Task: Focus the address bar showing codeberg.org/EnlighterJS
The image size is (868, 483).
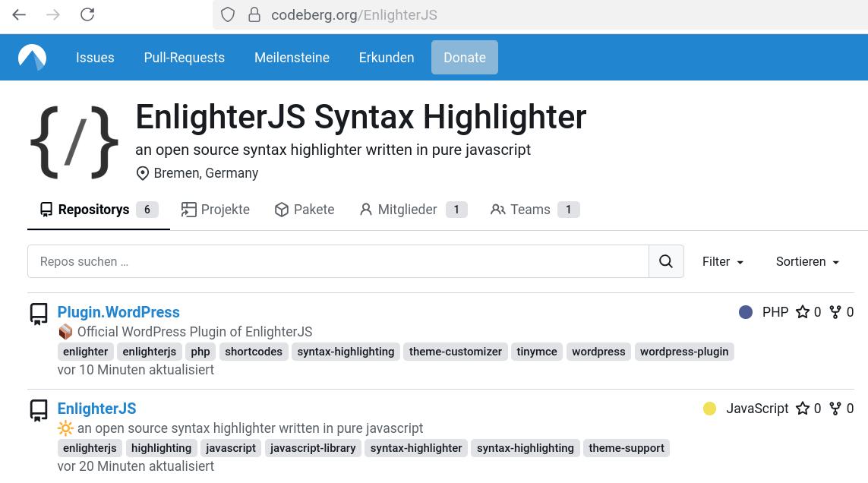Action: tap(540, 14)
